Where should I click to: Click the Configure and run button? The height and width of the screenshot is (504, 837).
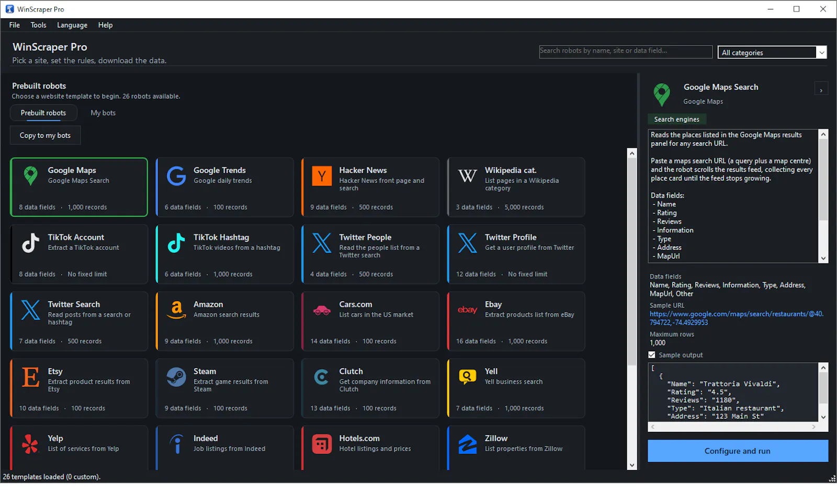[738, 451]
